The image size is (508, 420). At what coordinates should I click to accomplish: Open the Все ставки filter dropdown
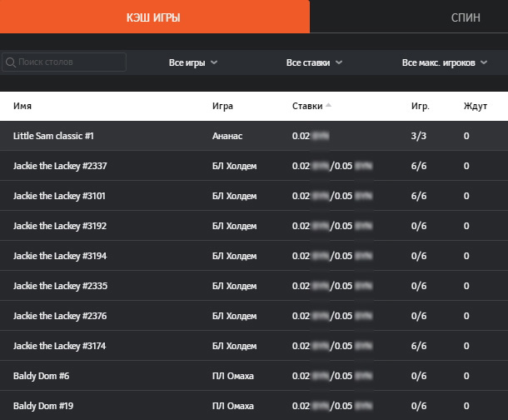click(314, 62)
